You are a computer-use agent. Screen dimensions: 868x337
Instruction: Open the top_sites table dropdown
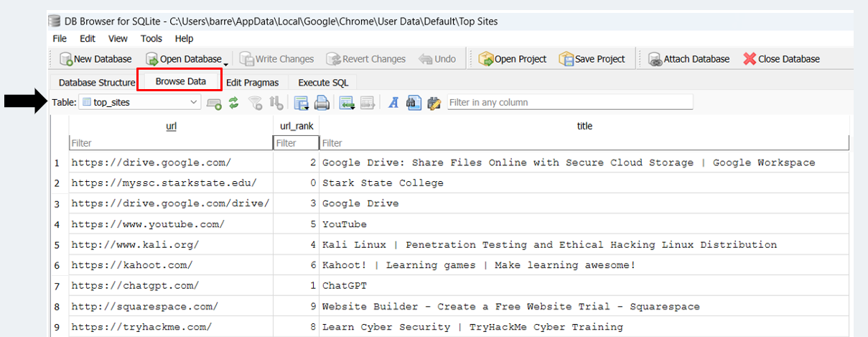(x=194, y=103)
